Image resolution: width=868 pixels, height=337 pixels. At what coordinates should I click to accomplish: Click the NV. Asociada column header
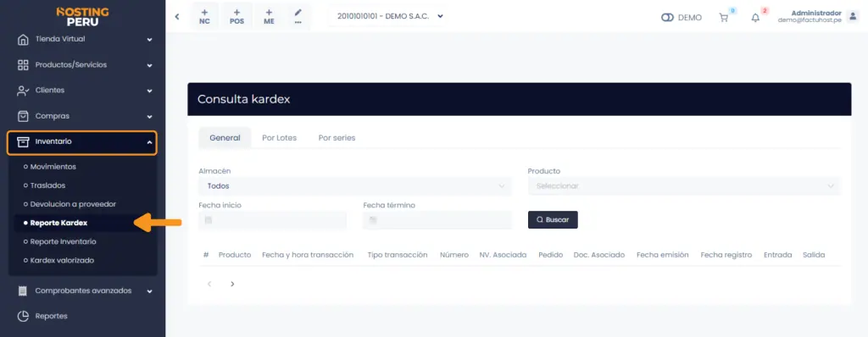503,255
